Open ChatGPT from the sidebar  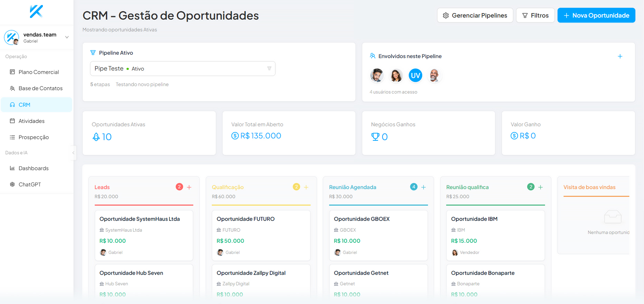30,184
